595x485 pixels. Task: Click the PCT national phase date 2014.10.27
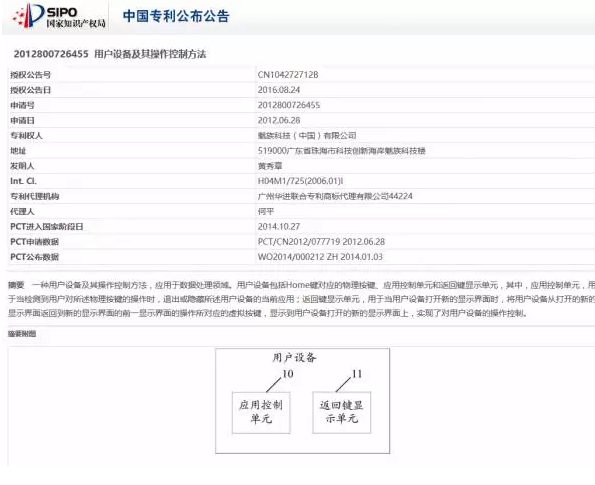point(279,227)
